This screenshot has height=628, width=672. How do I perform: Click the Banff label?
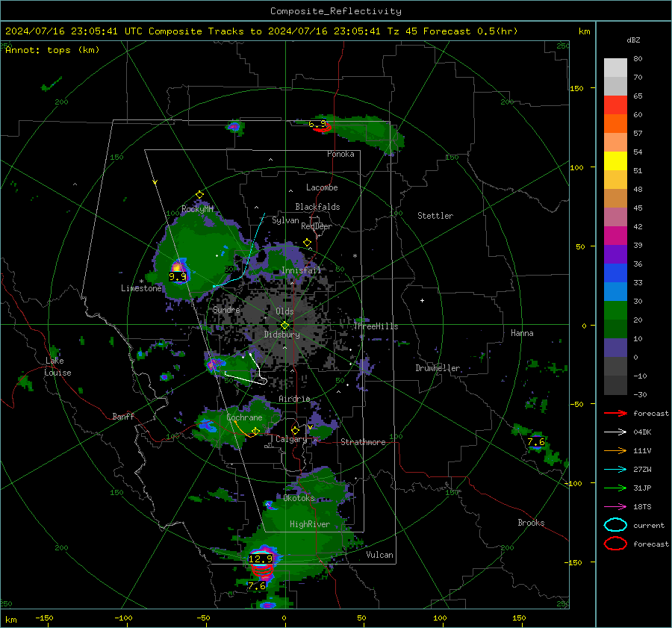123,416
